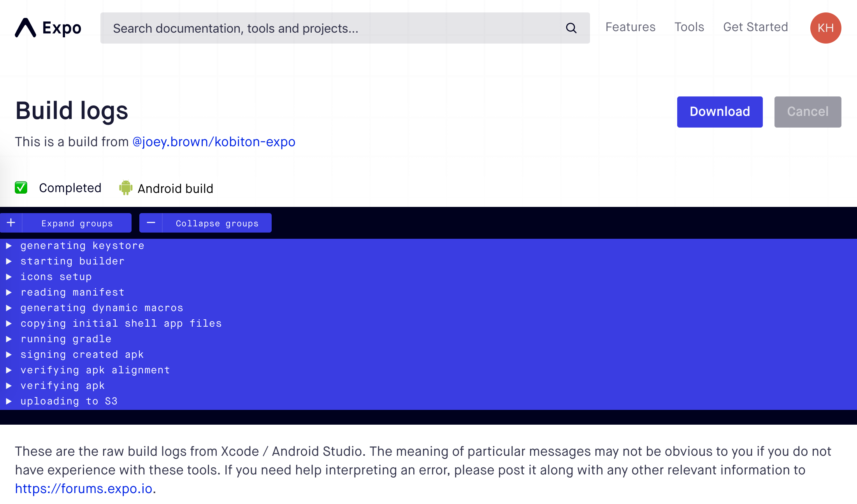
Task: Open the Tools menu item
Action: [689, 27]
